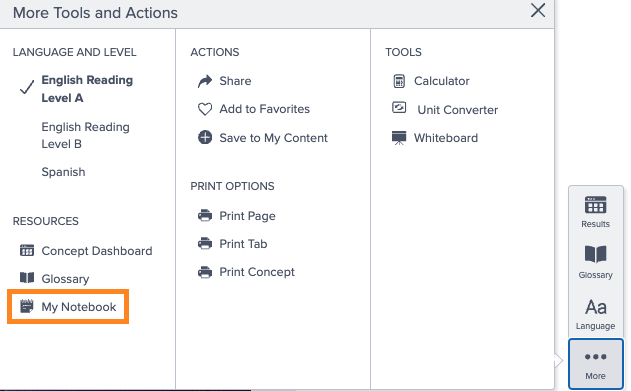Screen dimensions: 631x391
Task: Select English Reading Level A option
Action: 87,89
